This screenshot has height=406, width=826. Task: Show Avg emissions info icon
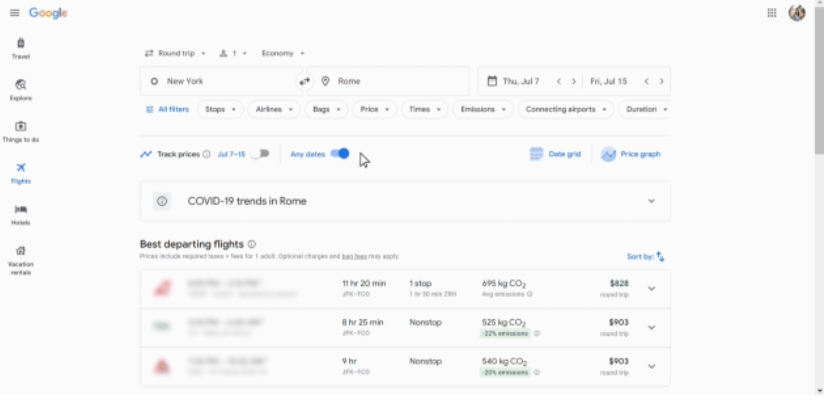click(530, 294)
